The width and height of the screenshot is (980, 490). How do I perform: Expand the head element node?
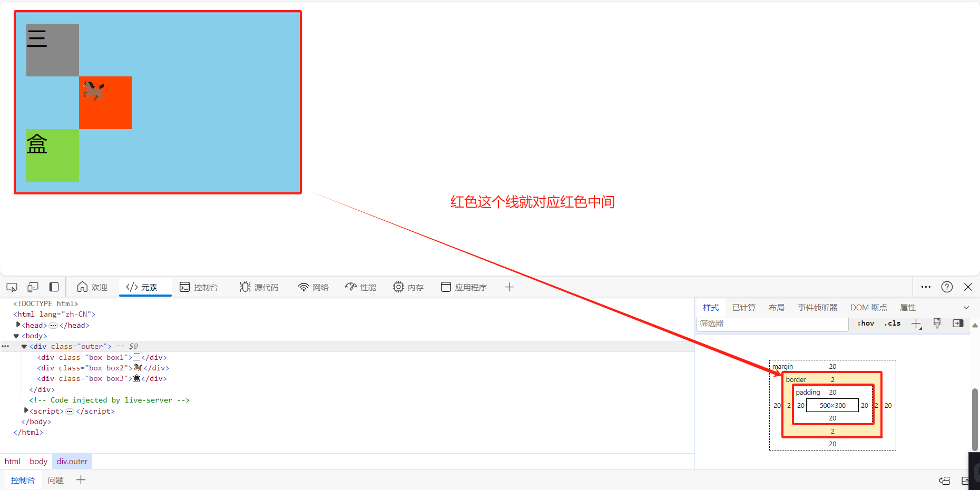18,325
